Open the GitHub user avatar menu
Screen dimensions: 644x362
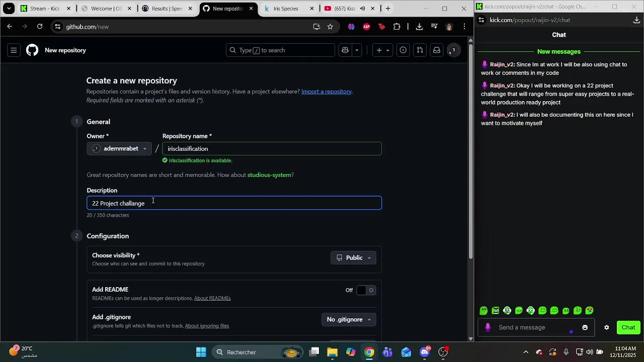click(x=453, y=50)
